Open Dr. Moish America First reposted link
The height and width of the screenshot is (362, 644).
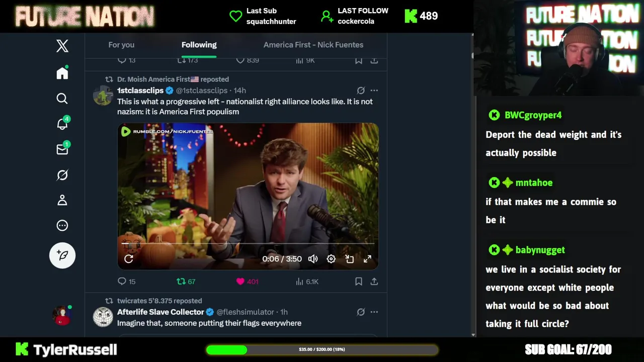click(x=173, y=79)
